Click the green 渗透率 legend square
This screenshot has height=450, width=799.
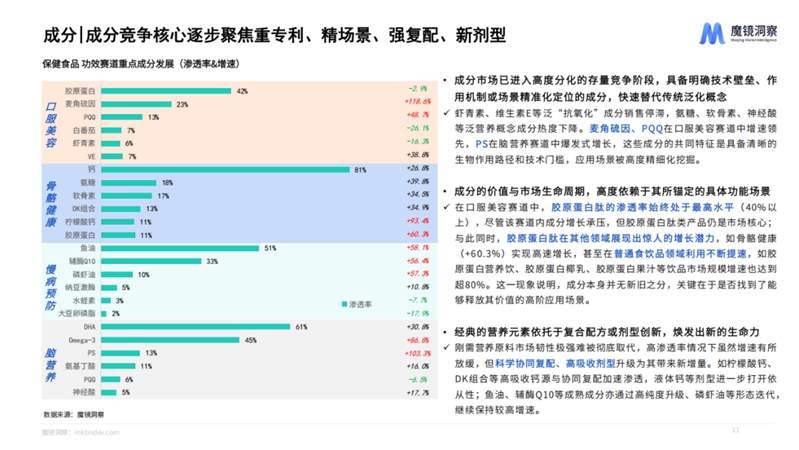pos(344,304)
